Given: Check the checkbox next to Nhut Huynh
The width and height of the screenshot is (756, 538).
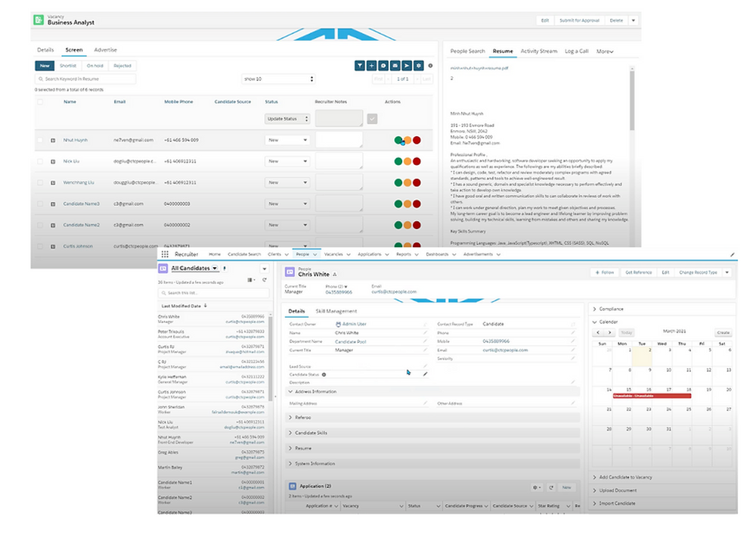Looking at the screenshot, I should point(40,140).
